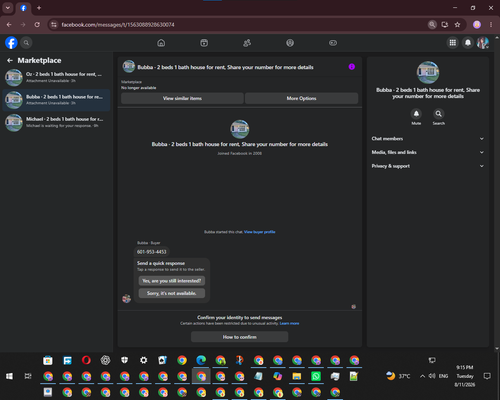Click the listing thumbnail in chat header
This screenshot has height=400, width=500.
[x=129, y=67]
